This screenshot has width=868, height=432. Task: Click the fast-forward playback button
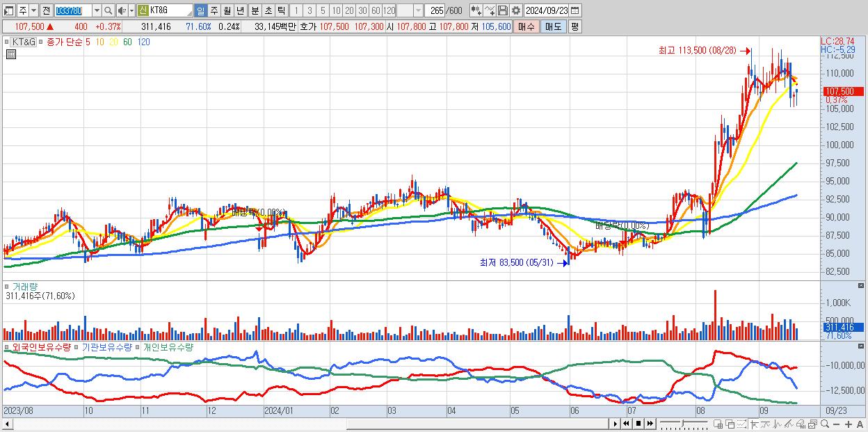tap(650, 424)
